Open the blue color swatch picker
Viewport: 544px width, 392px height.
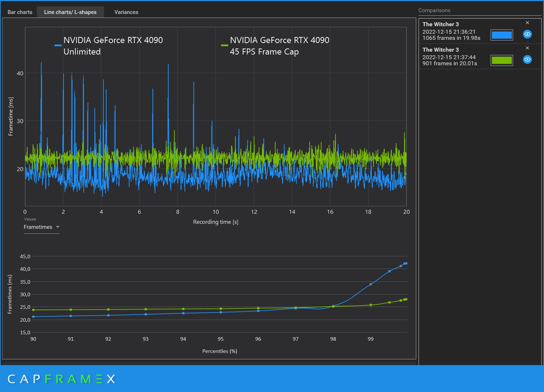coord(501,35)
